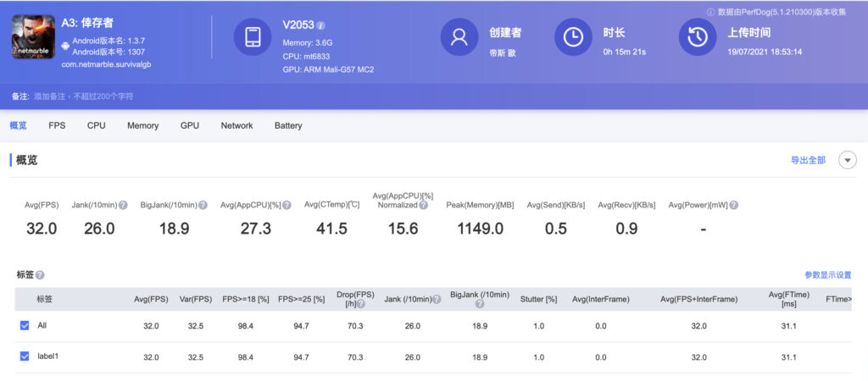
Task: Switch to the GPU tab
Action: click(x=189, y=125)
